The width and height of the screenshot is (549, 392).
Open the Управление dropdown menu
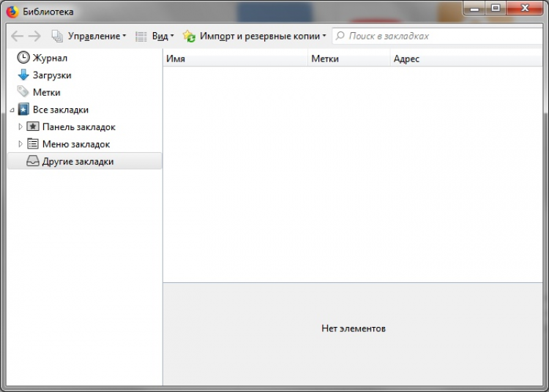[x=89, y=36]
